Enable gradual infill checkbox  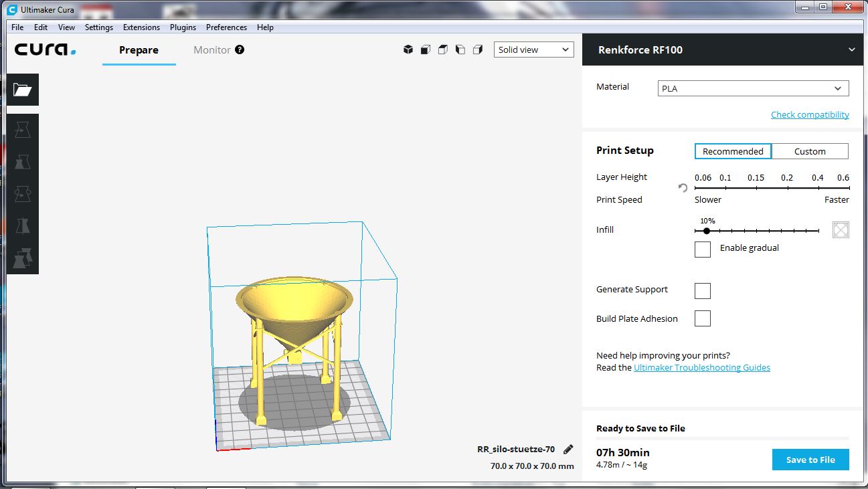point(702,249)
